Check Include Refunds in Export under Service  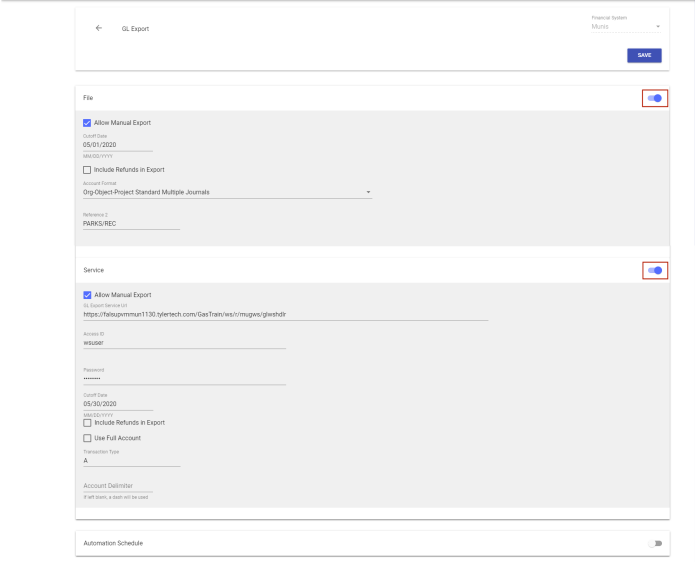coord(88,423)
